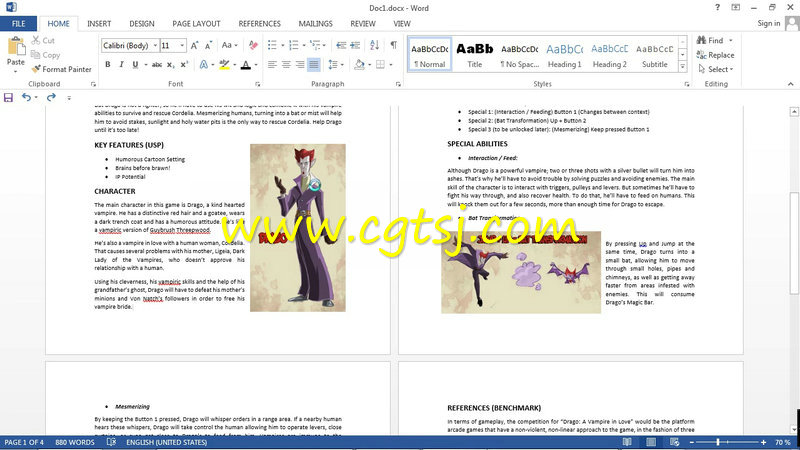
Task: Toggle strikethrough formatting
Action: click(x=157, y=65)
